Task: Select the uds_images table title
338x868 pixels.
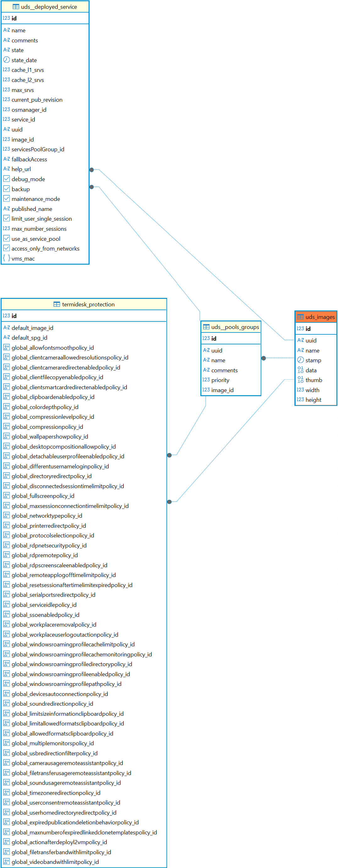Action: click(x=320, y=317)
